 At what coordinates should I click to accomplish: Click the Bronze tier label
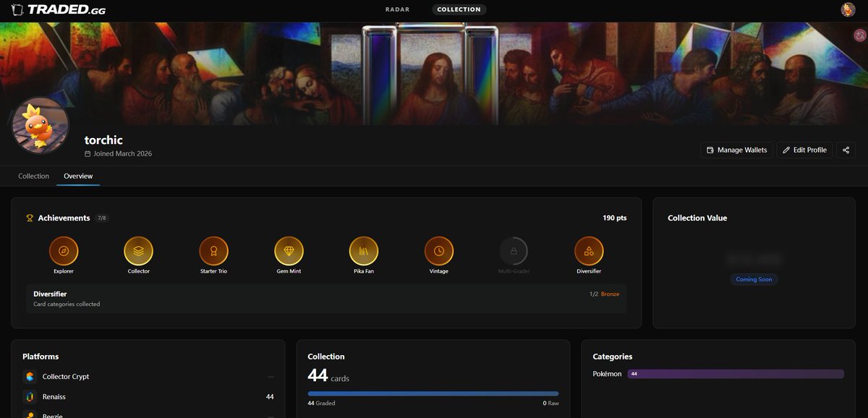tap(610, 294)
